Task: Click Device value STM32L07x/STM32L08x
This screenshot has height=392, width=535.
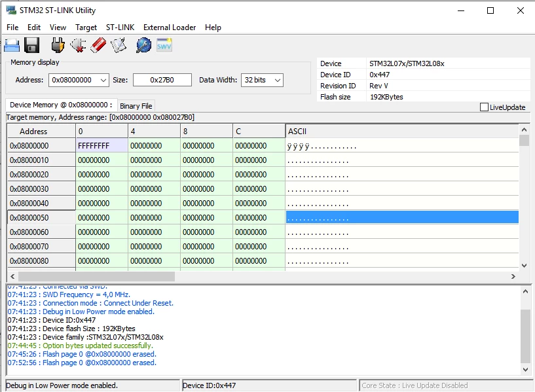Action: [x=407, y=63]
